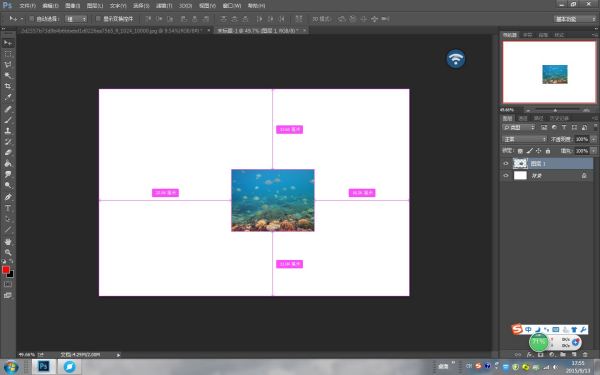Open the Move tool preset picker arrow
Viewport: 600px width, 375px height.
point(21,19)
